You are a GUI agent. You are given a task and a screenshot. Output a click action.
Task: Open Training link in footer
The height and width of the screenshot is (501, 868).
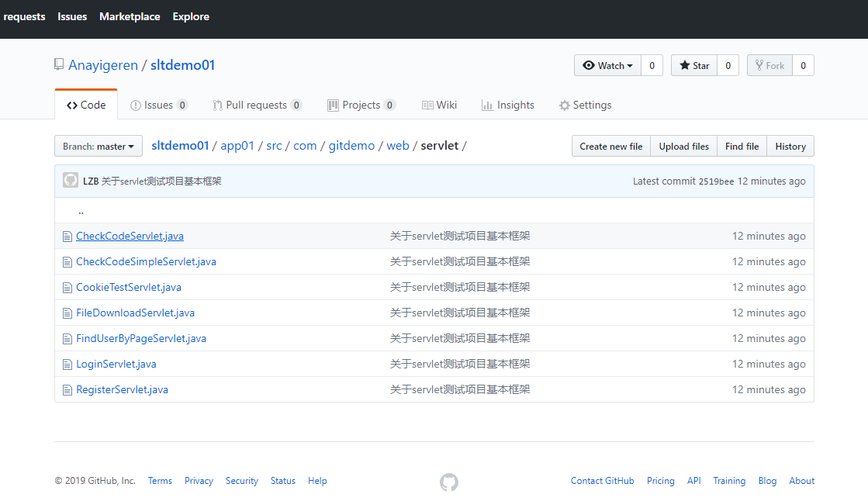[x=729, y=481]
